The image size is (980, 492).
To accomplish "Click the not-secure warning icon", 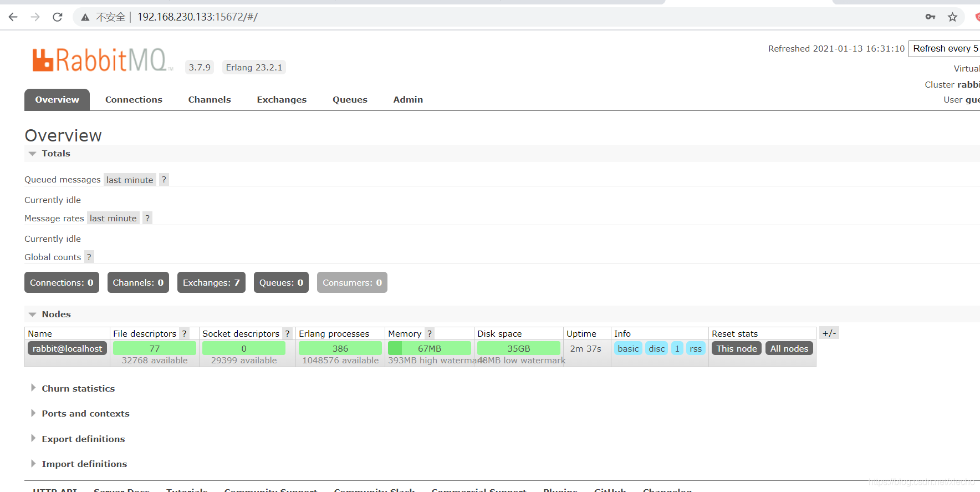I will [x=85, y=17].
